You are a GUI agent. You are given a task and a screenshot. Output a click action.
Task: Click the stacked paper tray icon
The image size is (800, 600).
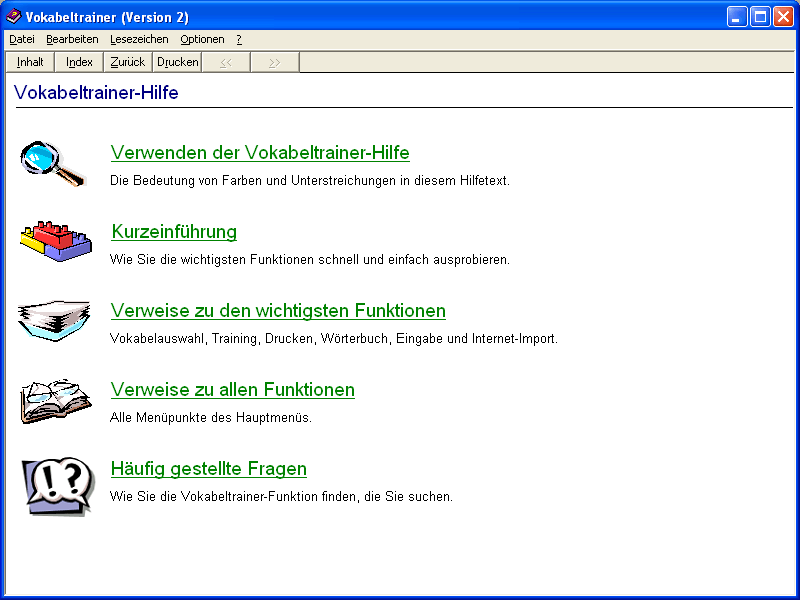pyautogui.click(x=54, y=321)
